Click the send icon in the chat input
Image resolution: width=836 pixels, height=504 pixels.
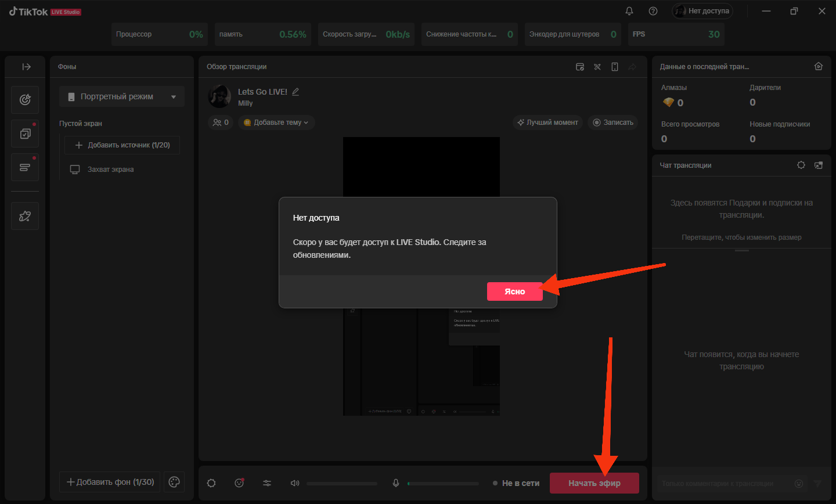click(817, 484)
